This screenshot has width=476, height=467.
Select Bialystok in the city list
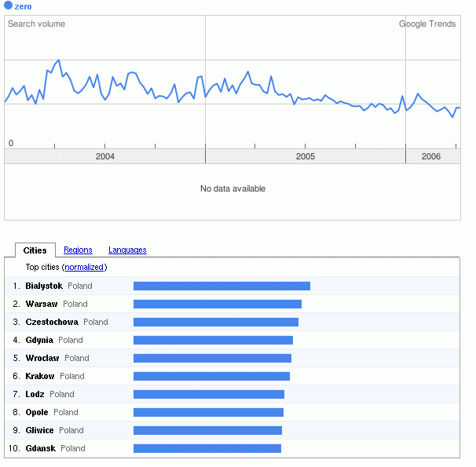[x=44, y=286]
